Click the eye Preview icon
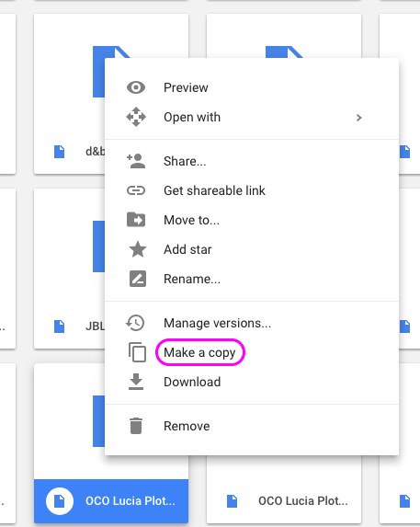 point(136,87)
